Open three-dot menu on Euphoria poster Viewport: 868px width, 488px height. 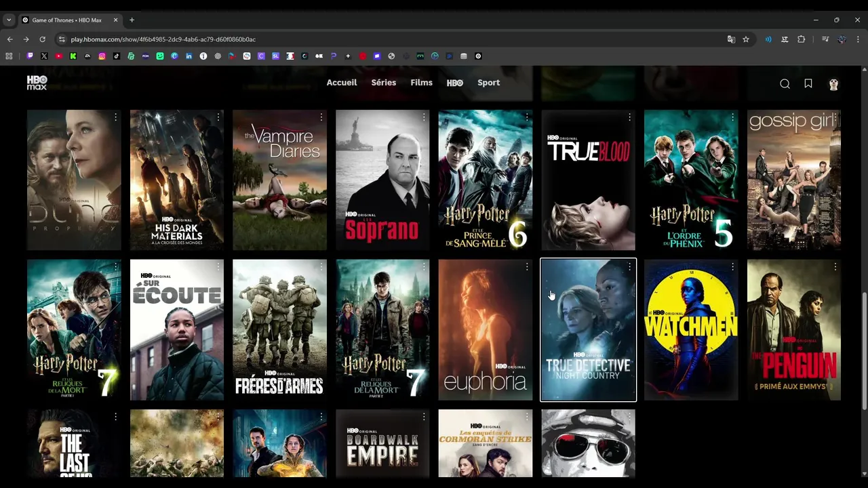pos(527,267)
